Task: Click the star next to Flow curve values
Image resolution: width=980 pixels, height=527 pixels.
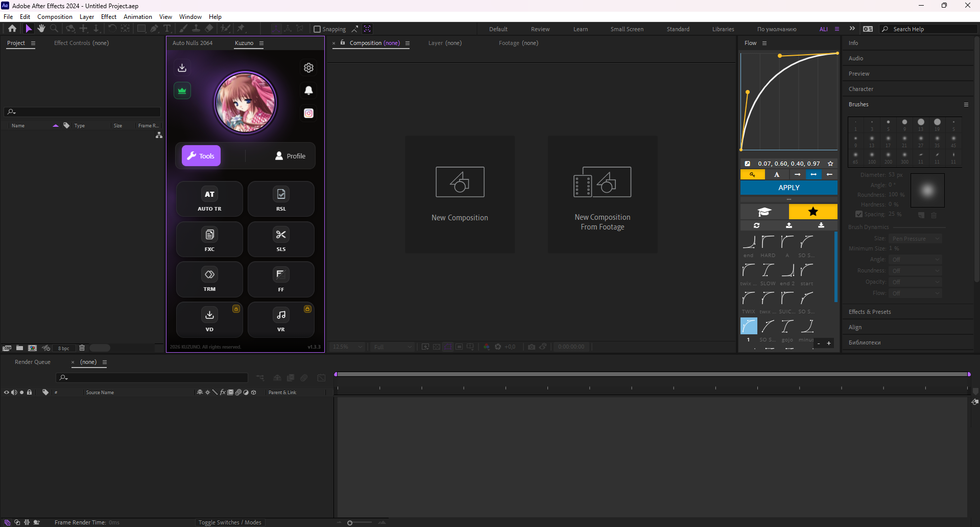Action: point(830,164)
